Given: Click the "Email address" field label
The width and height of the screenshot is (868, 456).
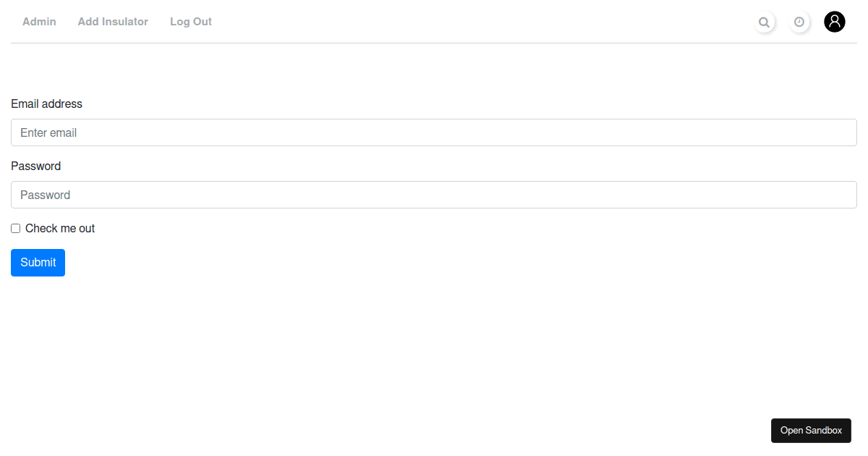Looking at the screenshot, I should (x=47, y=104).
